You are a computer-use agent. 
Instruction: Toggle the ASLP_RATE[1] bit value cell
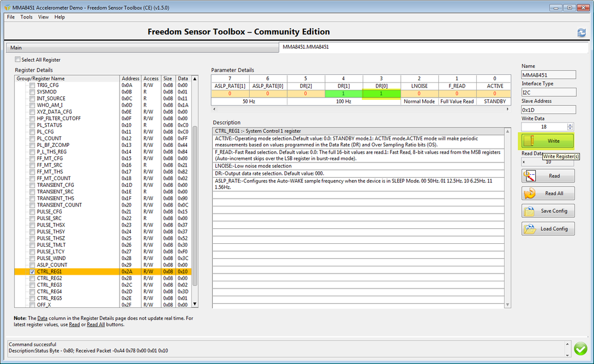pyautogui.click(x=230, y=93)
